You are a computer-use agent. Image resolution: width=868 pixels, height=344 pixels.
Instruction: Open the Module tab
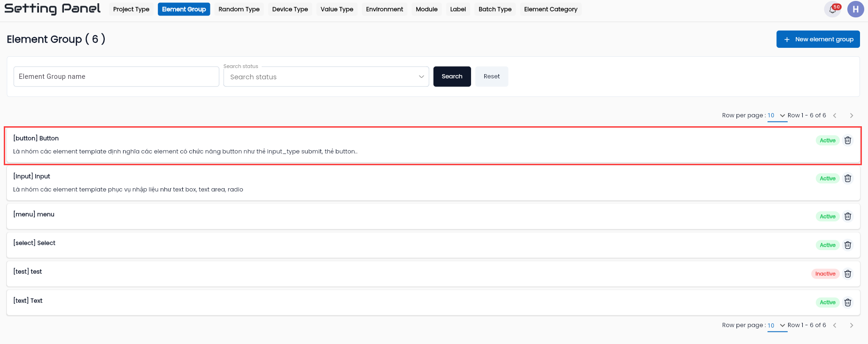tap(426, 9)
